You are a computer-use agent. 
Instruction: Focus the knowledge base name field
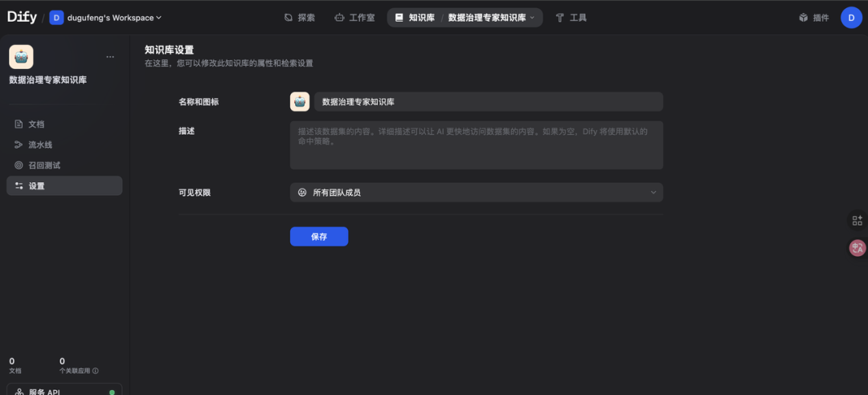(x=489, y=102)
